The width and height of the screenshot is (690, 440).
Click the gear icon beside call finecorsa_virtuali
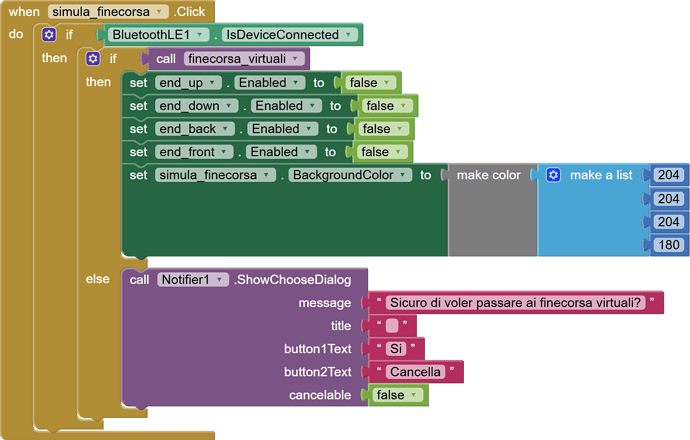[93, 59]
